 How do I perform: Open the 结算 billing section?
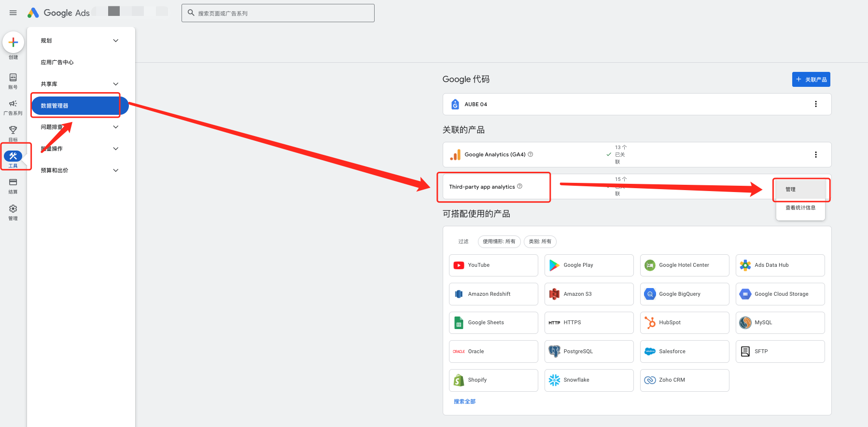click(x=13, y=186)
